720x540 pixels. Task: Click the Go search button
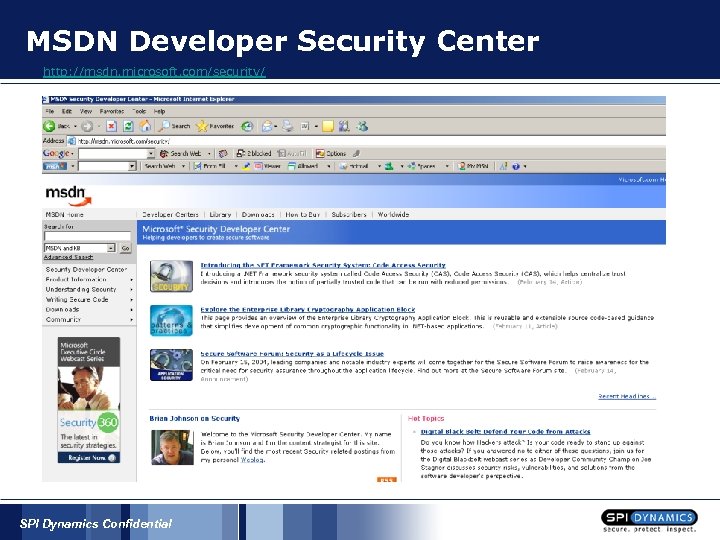[125, 248]
